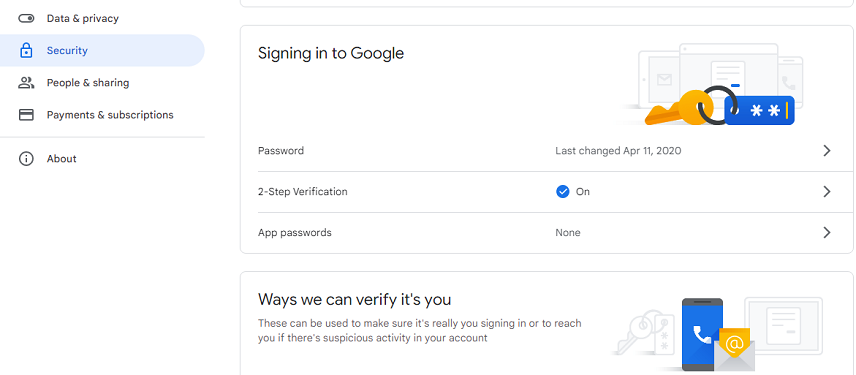Click the blue 2-Step Verification checkmark
This screenshot has width=856, height=375.
click(562, 192)
